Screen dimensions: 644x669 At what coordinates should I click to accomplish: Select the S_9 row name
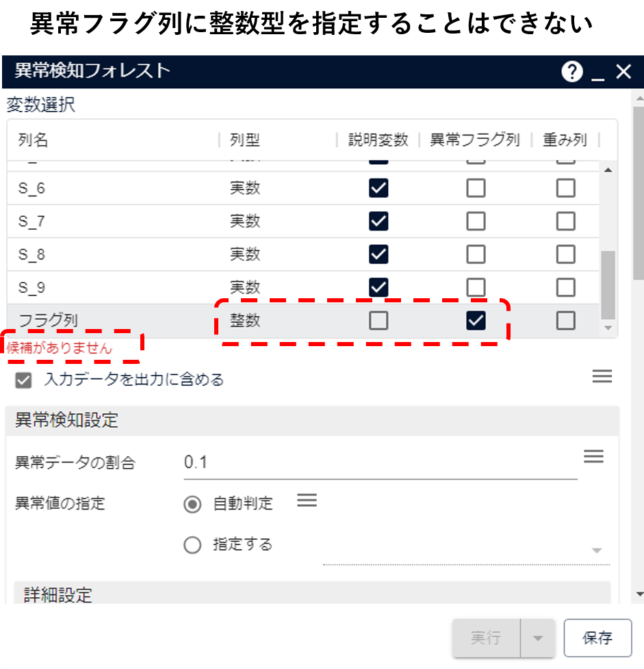click(x=31, y=287)
